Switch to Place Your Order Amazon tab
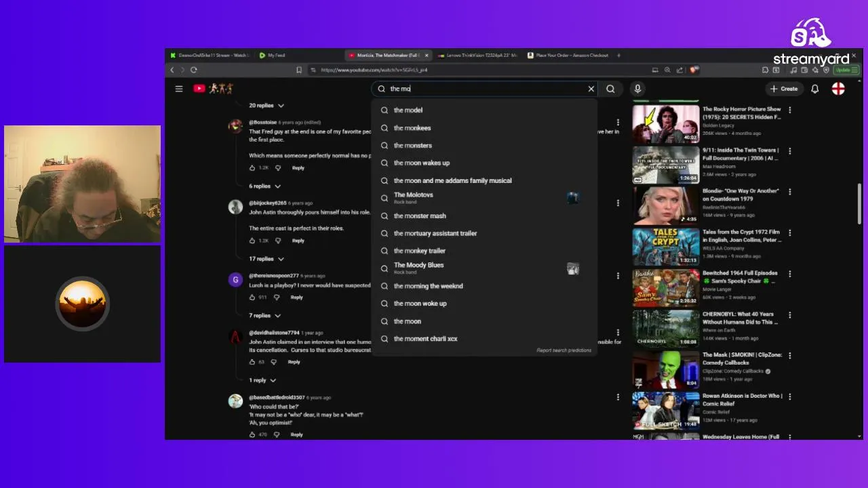This screenshot has width=868, height=488. point(568,56)
